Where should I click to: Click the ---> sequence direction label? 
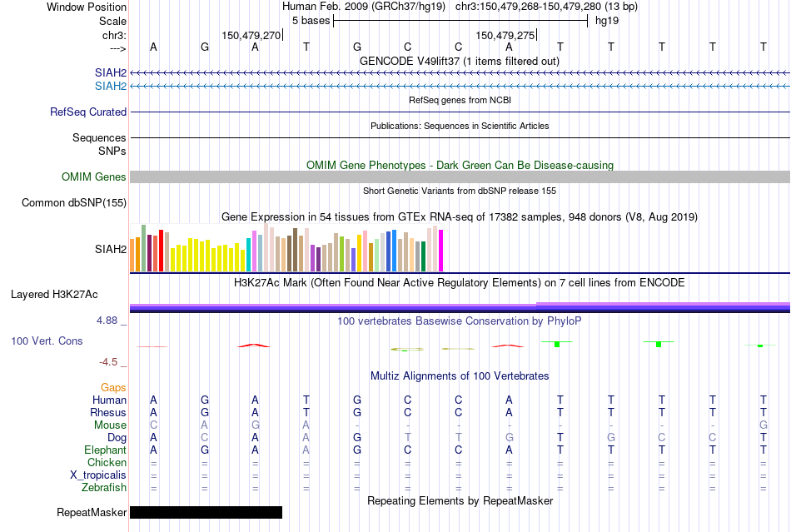point(118,48)
